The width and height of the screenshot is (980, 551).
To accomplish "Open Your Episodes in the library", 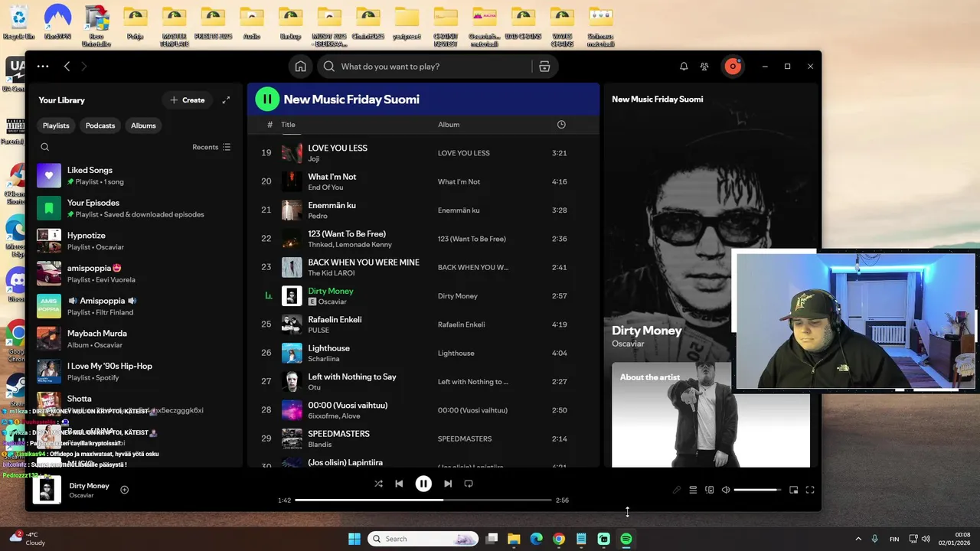I will (x=135, y=208).
